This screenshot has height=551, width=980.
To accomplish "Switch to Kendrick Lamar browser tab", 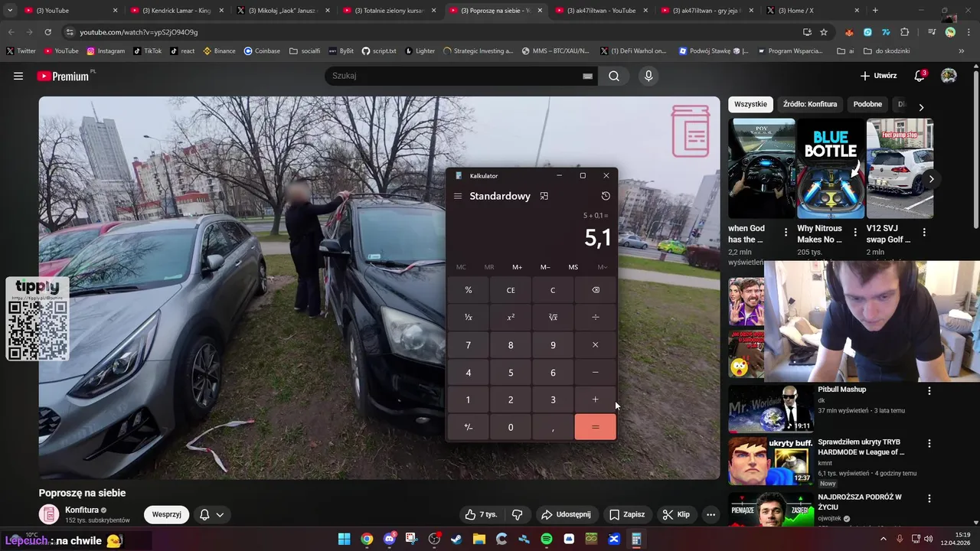I will click(175, 11).
